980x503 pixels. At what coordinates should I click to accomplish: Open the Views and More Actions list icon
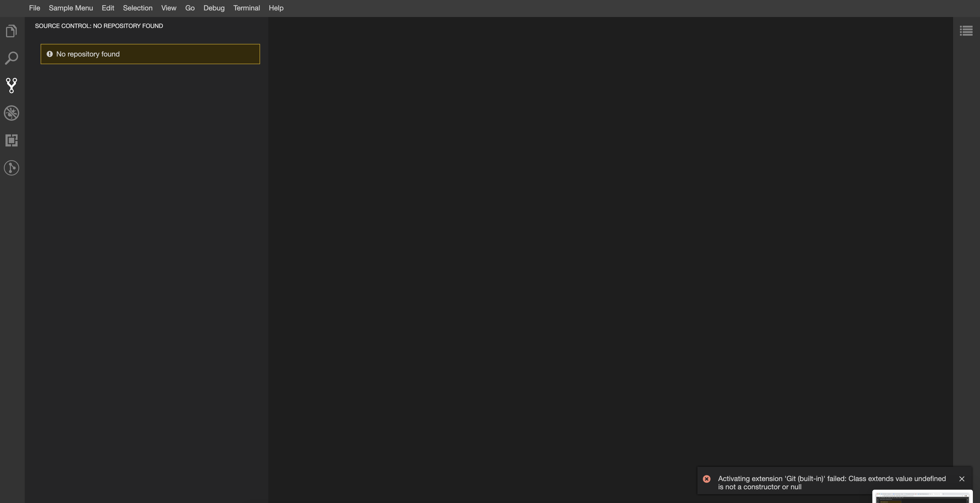[x=966, y=30]
